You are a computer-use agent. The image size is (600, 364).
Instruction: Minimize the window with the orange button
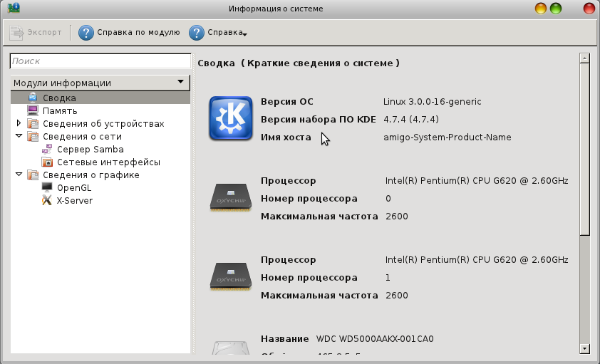[540, 8]
